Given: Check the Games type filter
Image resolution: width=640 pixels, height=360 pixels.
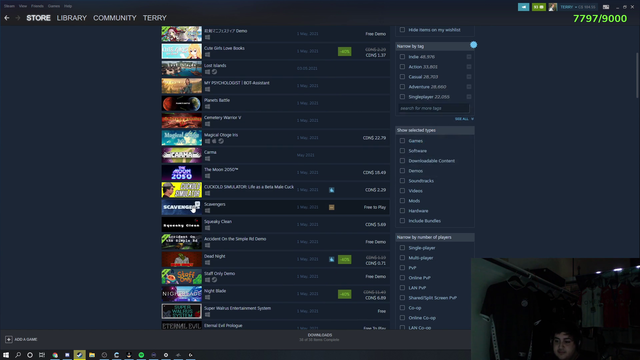Looking at the screenshot, I should [x=402, y=141].
